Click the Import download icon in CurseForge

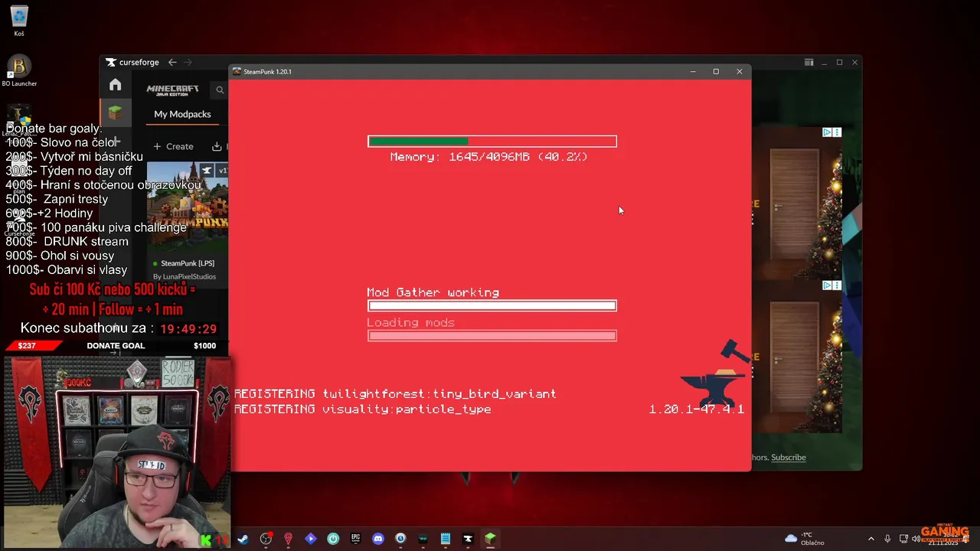click(217, 146)
